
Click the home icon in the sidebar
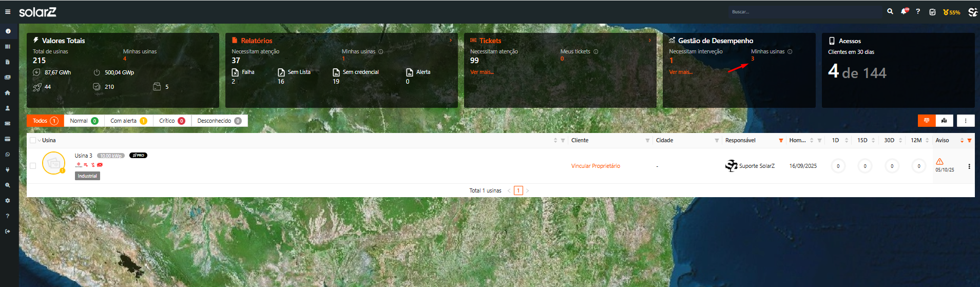point(7,93)
